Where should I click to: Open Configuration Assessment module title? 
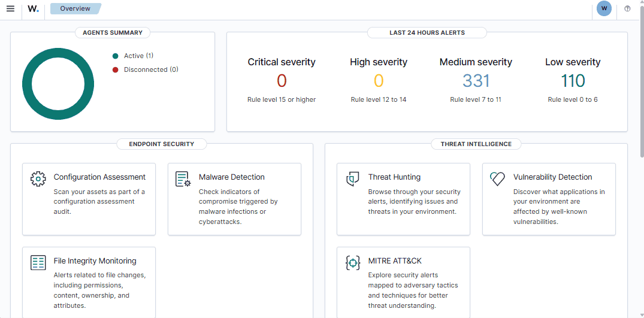click(99, 177)
